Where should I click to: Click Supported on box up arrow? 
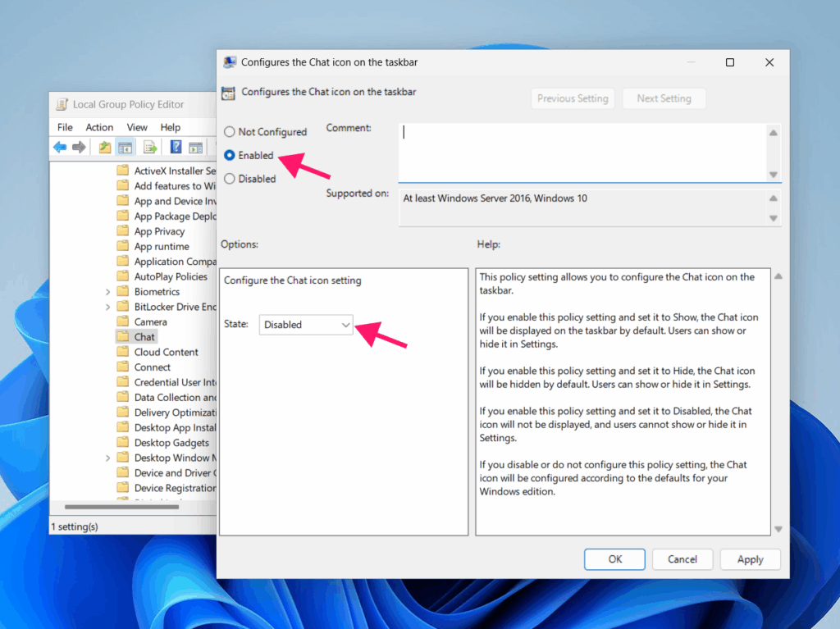tap(774, 198)
